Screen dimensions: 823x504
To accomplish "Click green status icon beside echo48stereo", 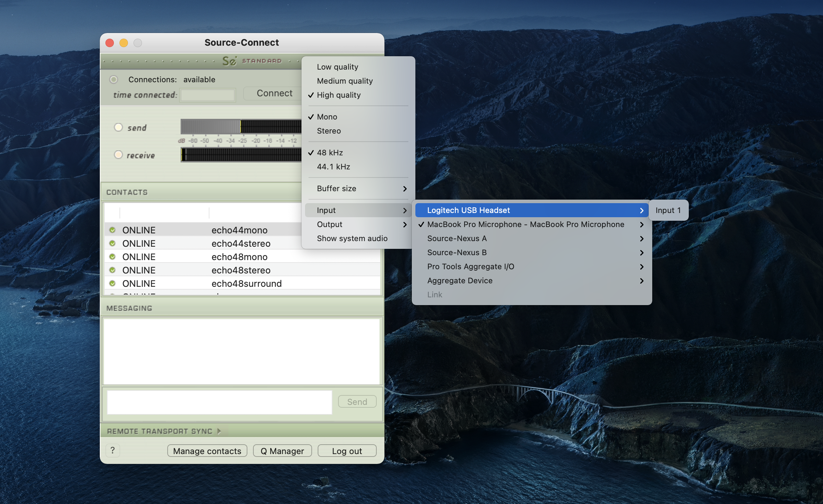I will click(112, 270).
